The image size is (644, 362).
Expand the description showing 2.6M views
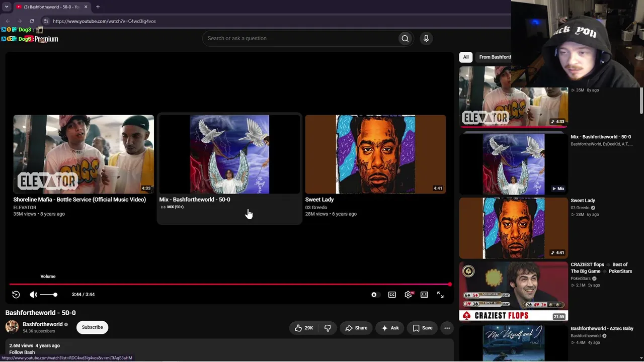point(229,349)
